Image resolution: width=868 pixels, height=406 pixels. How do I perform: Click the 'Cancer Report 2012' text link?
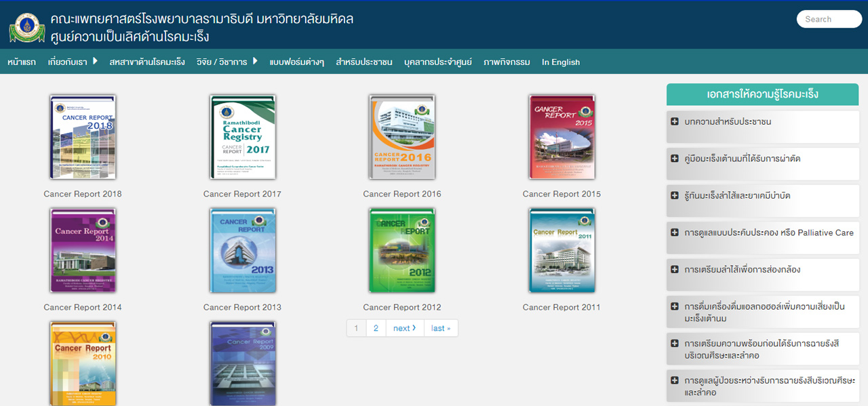[x=402, y=307]
